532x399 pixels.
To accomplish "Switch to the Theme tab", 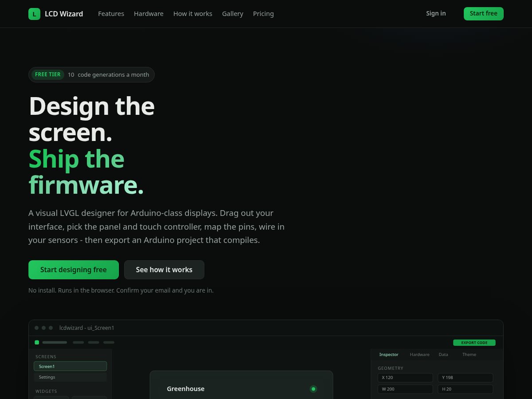I will click(469, 355).
